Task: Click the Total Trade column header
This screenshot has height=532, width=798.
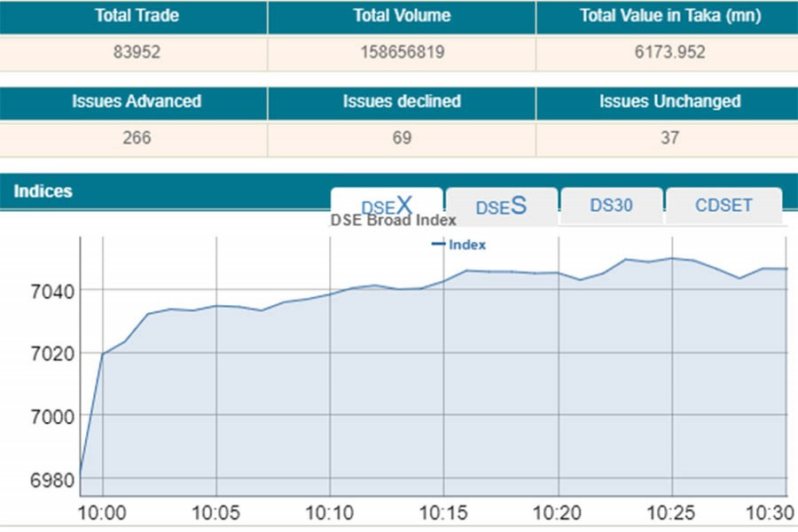Action: coord(133,16)
